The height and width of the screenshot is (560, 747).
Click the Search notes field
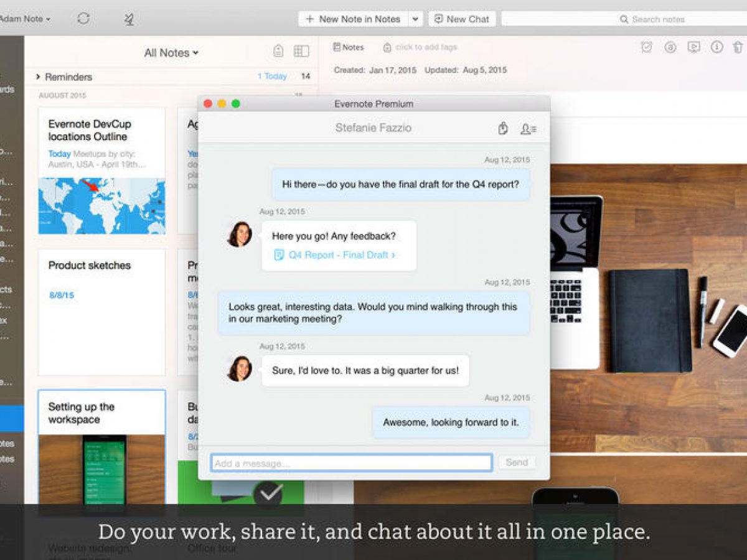pyautogui.click(x=624, y=19)
